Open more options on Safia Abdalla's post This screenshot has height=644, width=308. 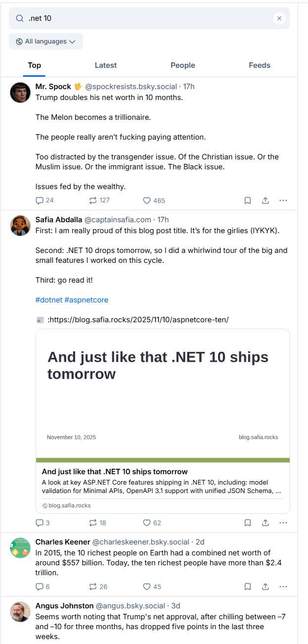283,523
